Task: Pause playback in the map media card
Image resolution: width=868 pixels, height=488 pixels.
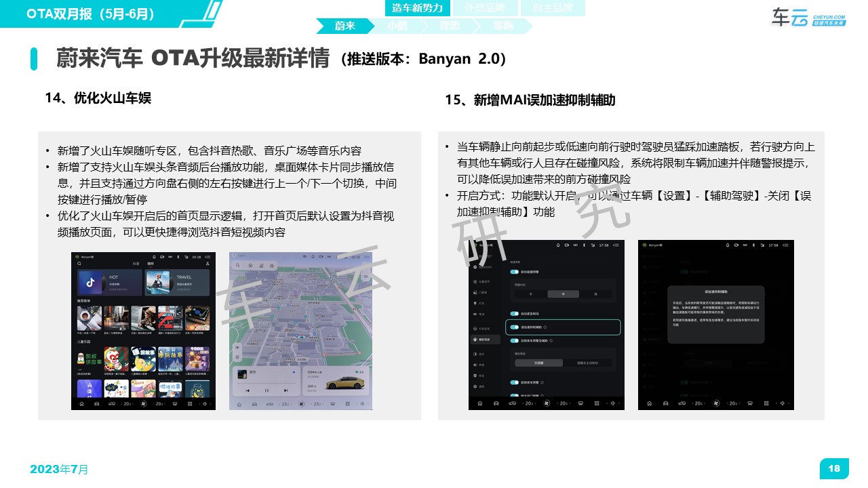Action: [x=267, y=390]
